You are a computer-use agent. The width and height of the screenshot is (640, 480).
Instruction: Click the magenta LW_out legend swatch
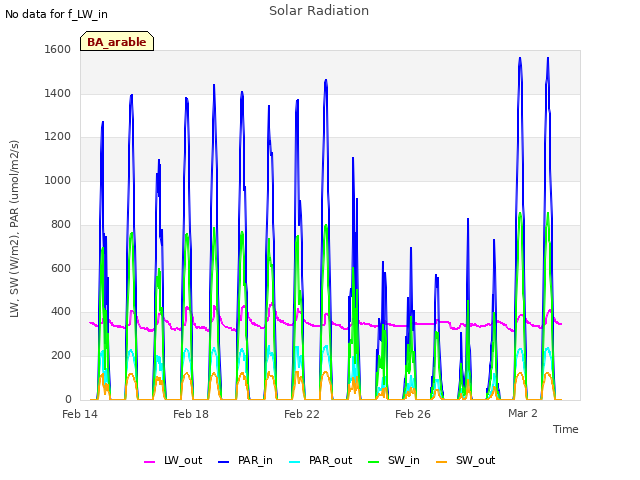pos(150,462)
